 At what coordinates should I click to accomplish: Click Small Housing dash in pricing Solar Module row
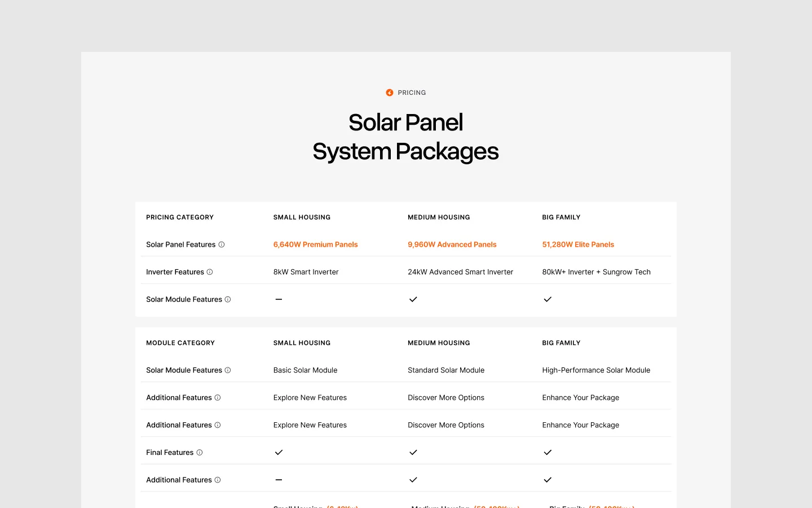pyautogui.click(x=279, y=299)
